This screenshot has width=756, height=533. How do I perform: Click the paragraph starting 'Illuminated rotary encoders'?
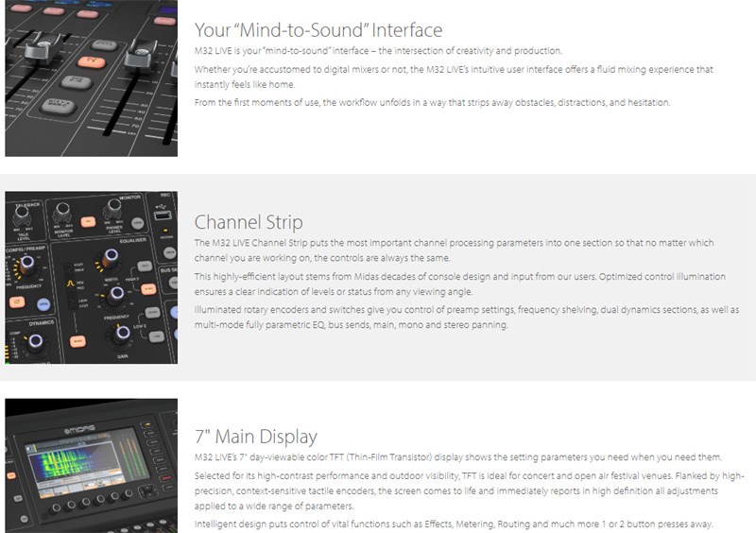(467, 317)
